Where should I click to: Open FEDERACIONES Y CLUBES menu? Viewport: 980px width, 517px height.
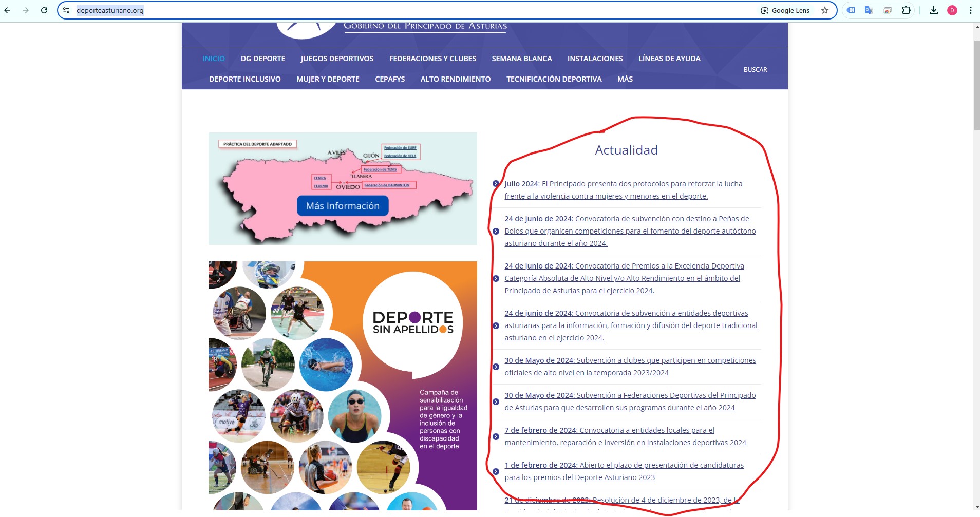click(x=432, y=59)
